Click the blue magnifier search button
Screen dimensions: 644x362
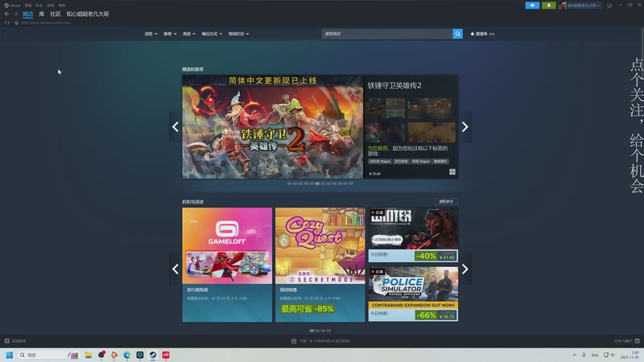(457, 34)
